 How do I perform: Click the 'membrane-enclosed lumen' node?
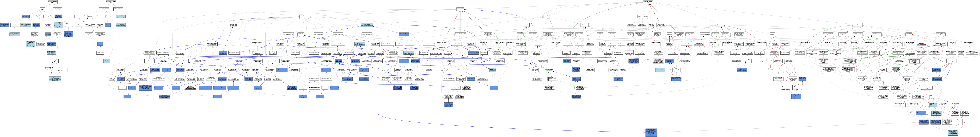tap(80, 16)
